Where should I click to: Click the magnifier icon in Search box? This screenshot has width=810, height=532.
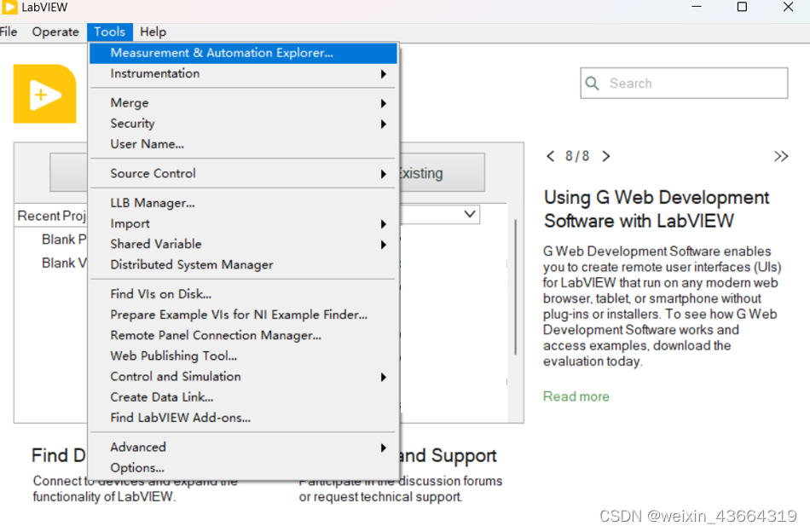pos(593,84)
